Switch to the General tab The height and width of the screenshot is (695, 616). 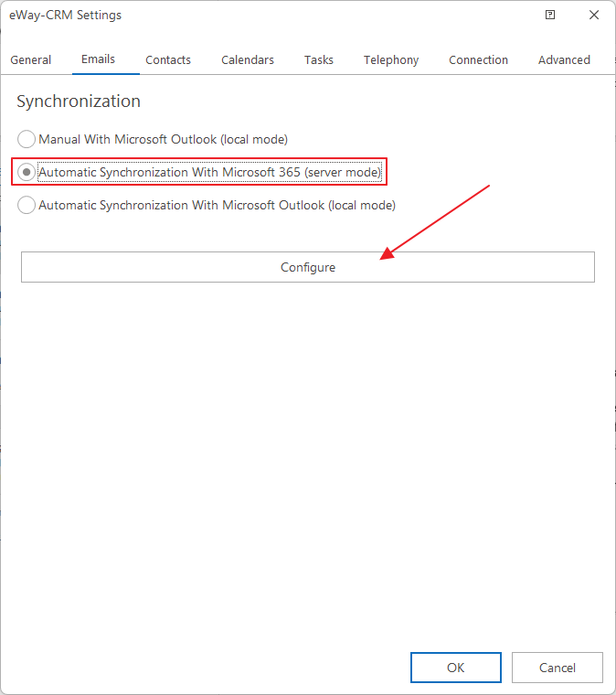[x=31, y=59]
